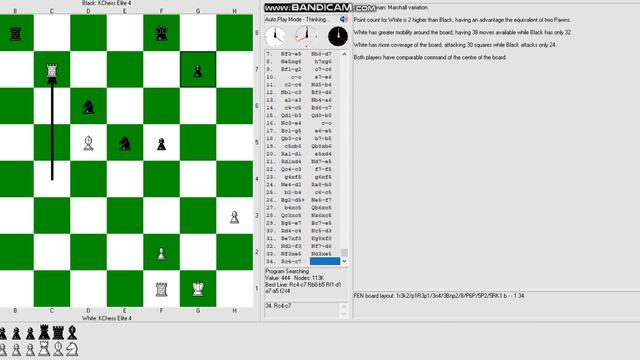
Task: Select the black king on f8
Action: coord(162,33)
